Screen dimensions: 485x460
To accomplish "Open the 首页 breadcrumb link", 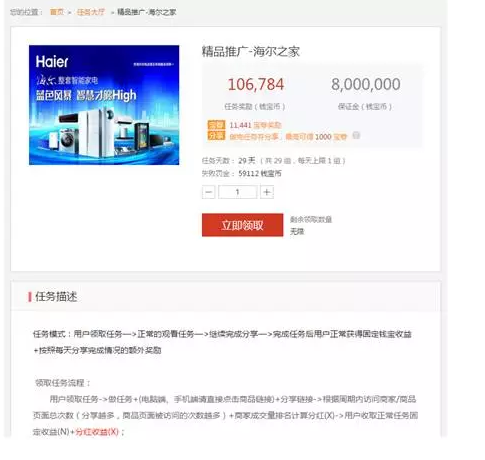I will click(x=57, y=12).
